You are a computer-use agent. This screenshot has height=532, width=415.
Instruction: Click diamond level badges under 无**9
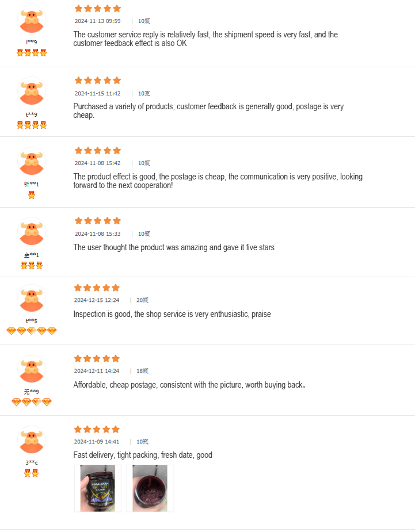pyautogui.click(x=32, y=402)
